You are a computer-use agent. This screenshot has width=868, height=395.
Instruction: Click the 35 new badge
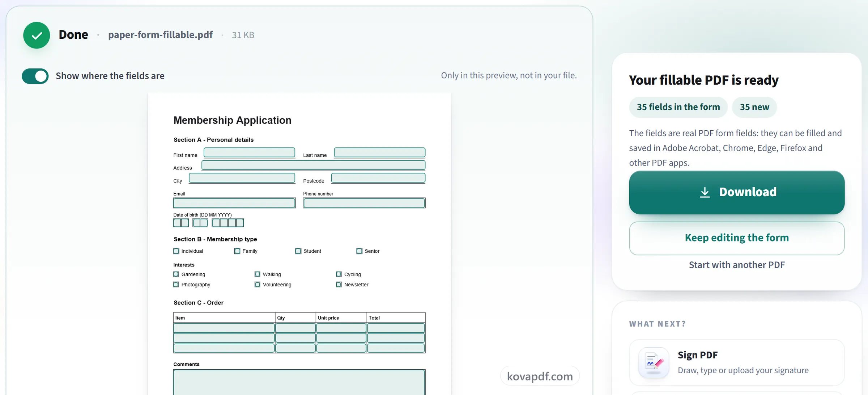pyautogui.click(x=754, y=107)
